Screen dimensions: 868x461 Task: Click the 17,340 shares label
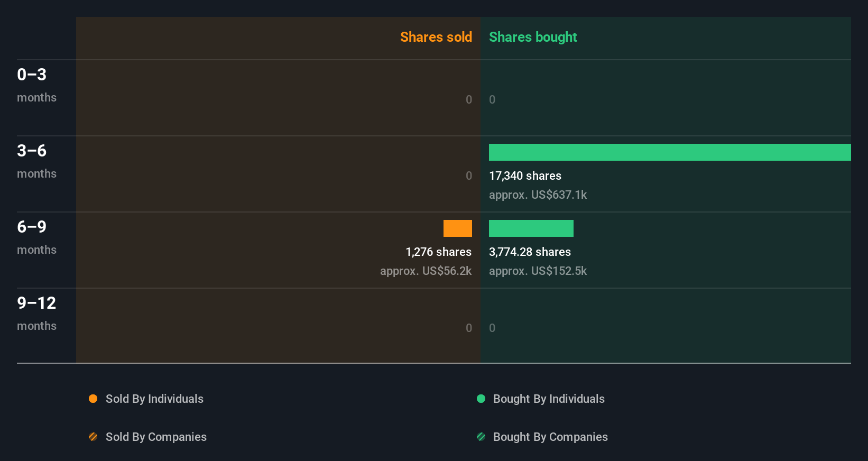tap(525, 176)
